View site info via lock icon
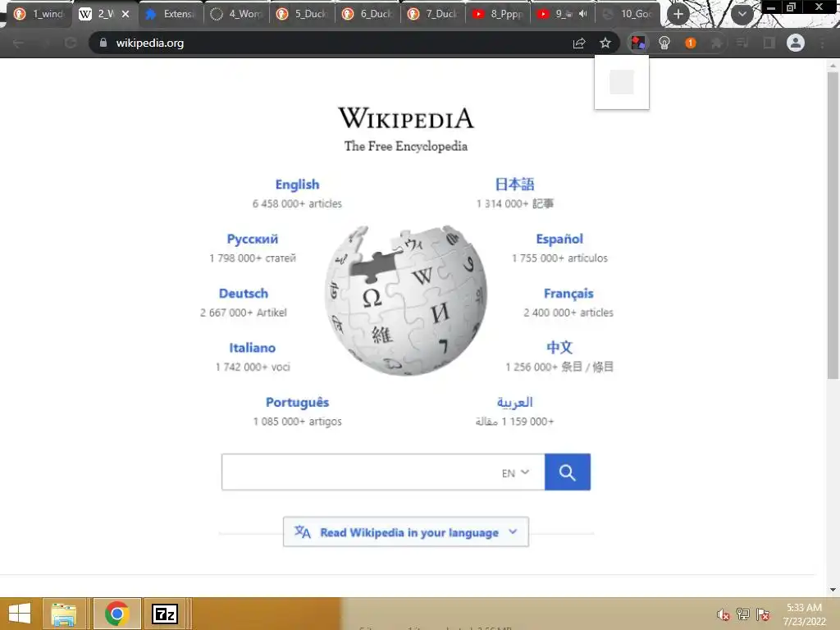840x630 pixels. tap(103, 43)
